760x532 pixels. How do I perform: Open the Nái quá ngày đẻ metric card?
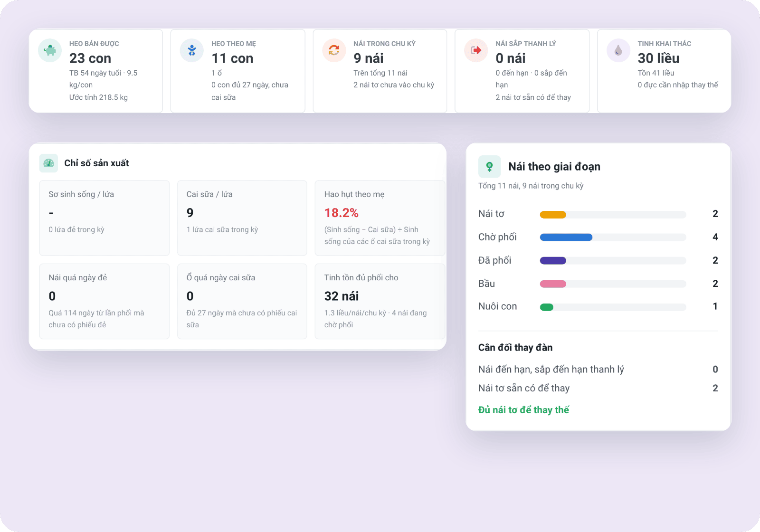point(104,301)
